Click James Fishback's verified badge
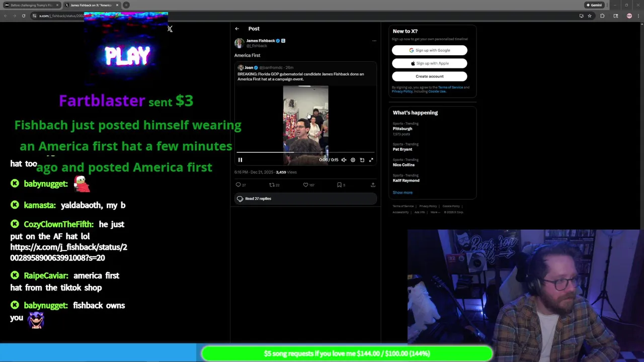The image size is (644, 362). coord(278,41)
